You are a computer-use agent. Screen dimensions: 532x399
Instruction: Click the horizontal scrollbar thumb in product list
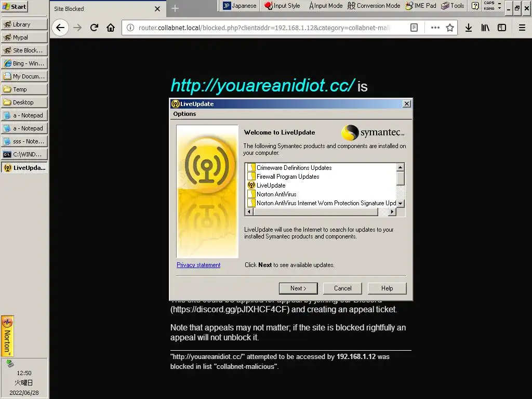click(x=315, y=211)
